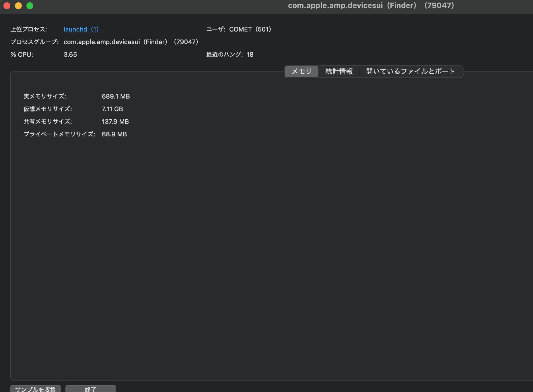Click the 共有メモリサイズ label
Screen dimensions: 533x392
(x=48, y=121)
